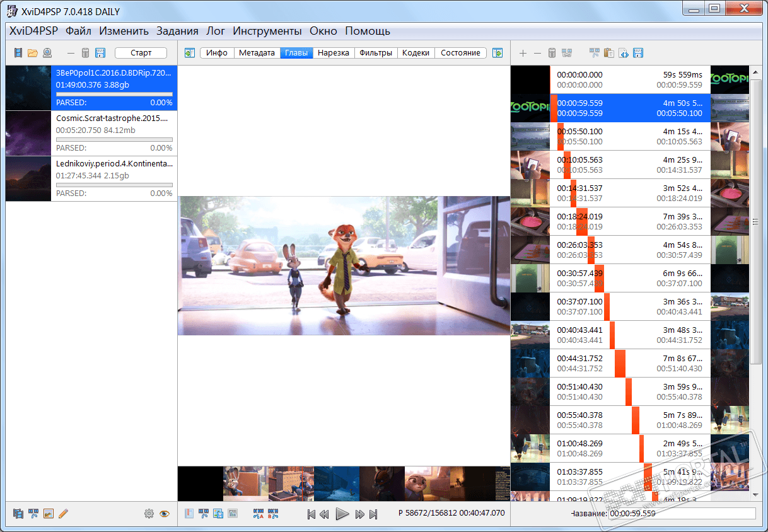Viewport: 768px width, 532px height.
Task: Click the Название input field
Action: (681, 514)
